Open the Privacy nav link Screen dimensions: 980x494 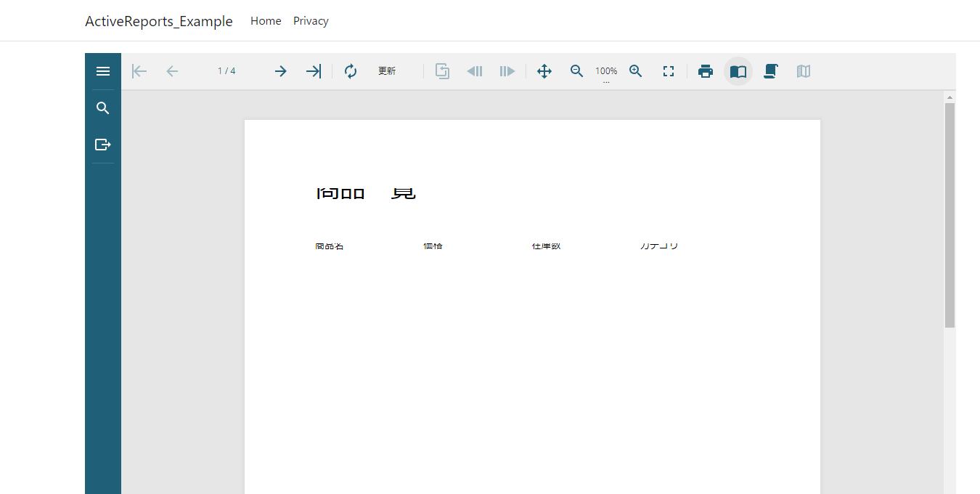click(x=311, y=21)
